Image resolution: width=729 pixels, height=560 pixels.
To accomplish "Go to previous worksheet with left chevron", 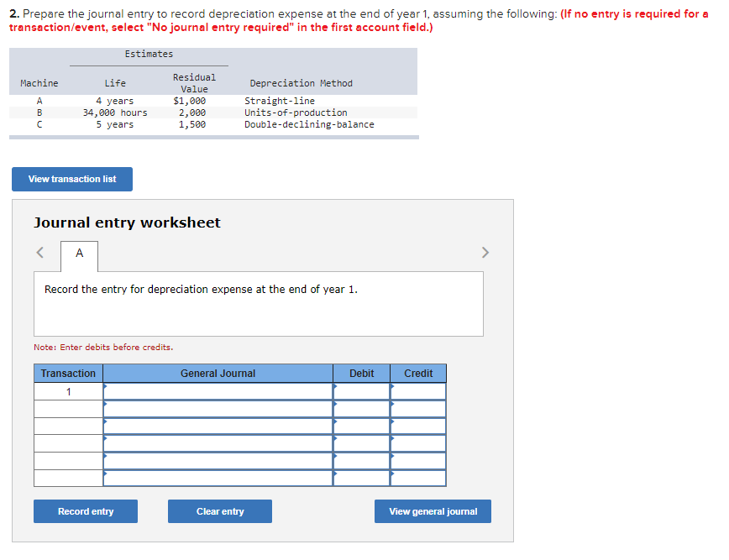I will pyautogui.click(x=40, y=253).
